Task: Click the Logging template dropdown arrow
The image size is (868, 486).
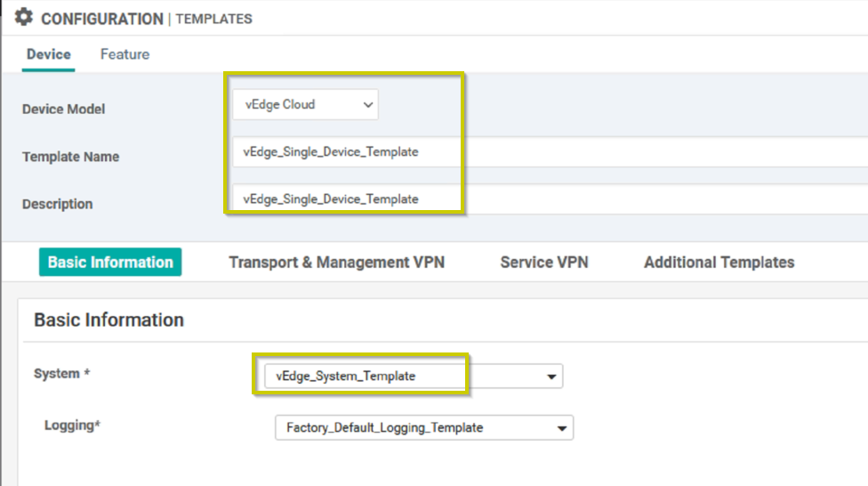Action: tap(562, 428)
